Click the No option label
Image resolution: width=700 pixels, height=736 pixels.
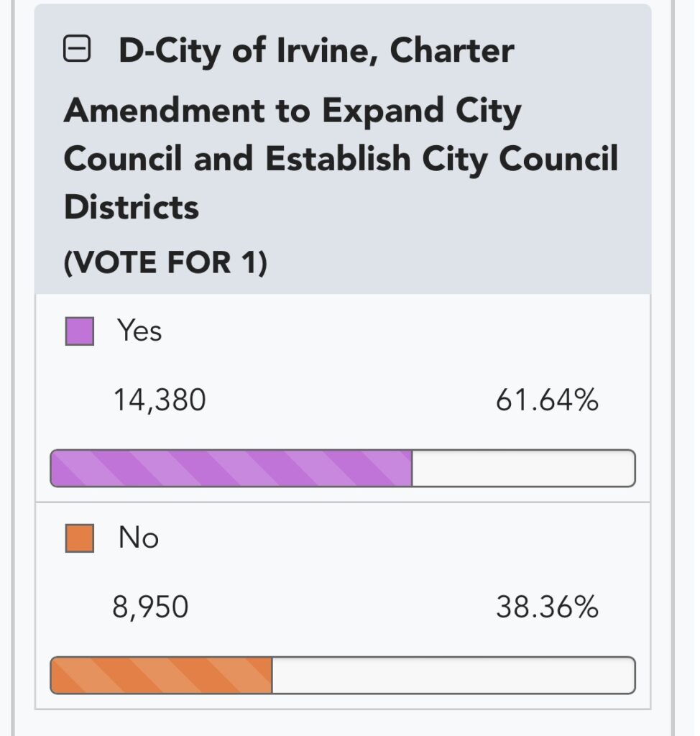(139, 538)
